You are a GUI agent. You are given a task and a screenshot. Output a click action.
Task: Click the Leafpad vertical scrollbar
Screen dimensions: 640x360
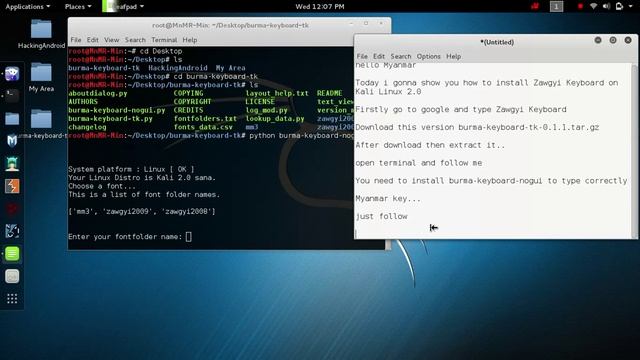[x=634, y=151]
